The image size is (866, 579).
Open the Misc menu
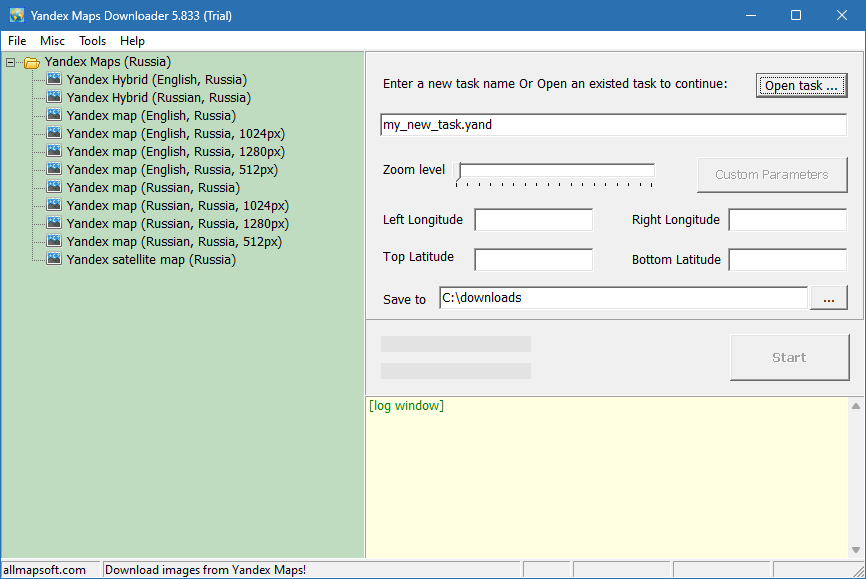[x=52, y=41]
